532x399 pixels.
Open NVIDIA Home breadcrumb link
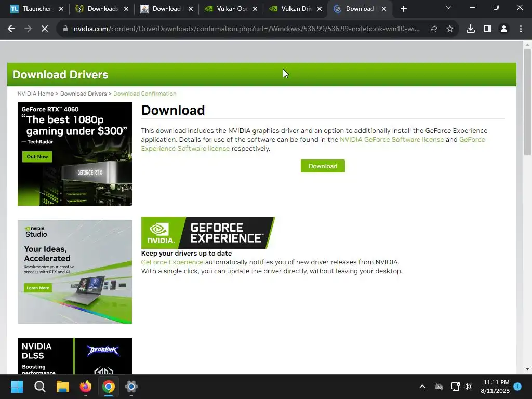tap(36, 94)
